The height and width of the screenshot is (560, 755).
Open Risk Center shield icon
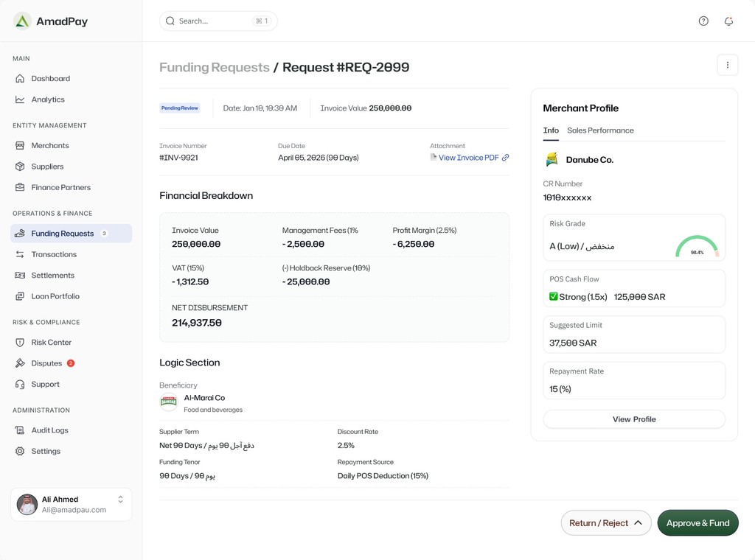20,343
